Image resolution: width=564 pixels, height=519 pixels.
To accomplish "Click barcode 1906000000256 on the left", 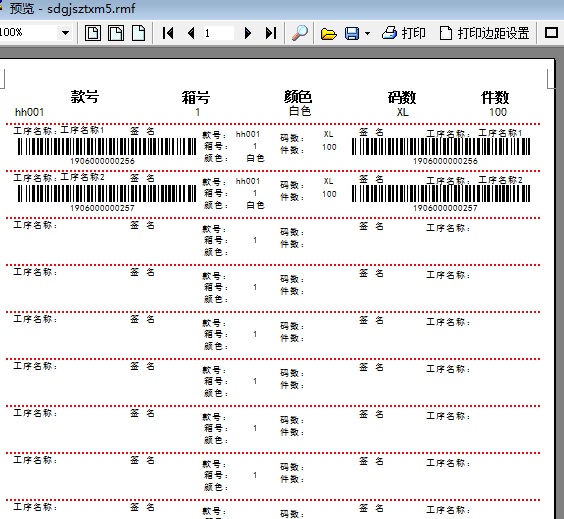I will pos(107,147).
